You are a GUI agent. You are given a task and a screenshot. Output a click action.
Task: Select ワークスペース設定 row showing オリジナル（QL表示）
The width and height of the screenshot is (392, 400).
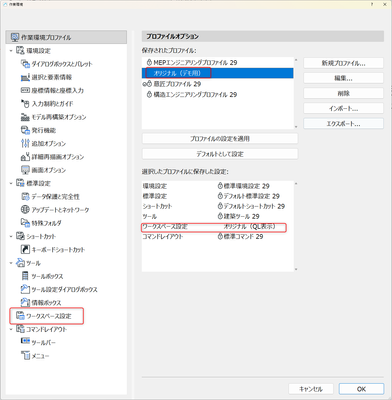coord(218,227)
